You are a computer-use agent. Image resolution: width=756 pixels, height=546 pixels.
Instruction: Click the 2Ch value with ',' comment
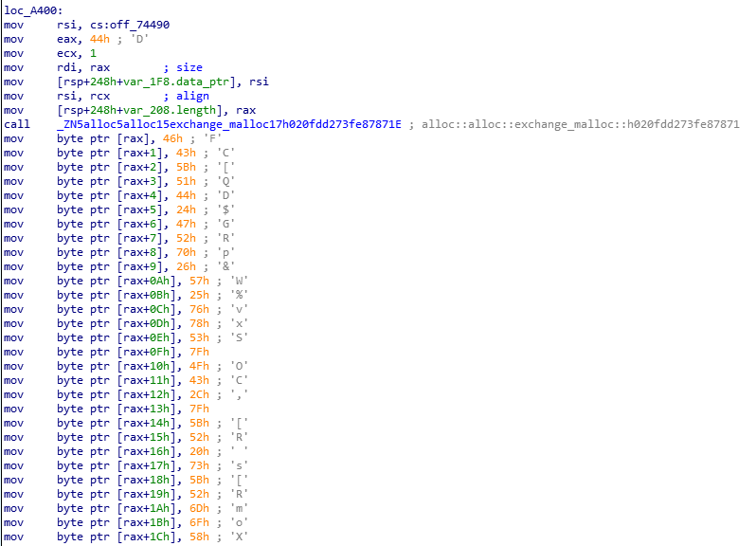(x=199, y=394)
